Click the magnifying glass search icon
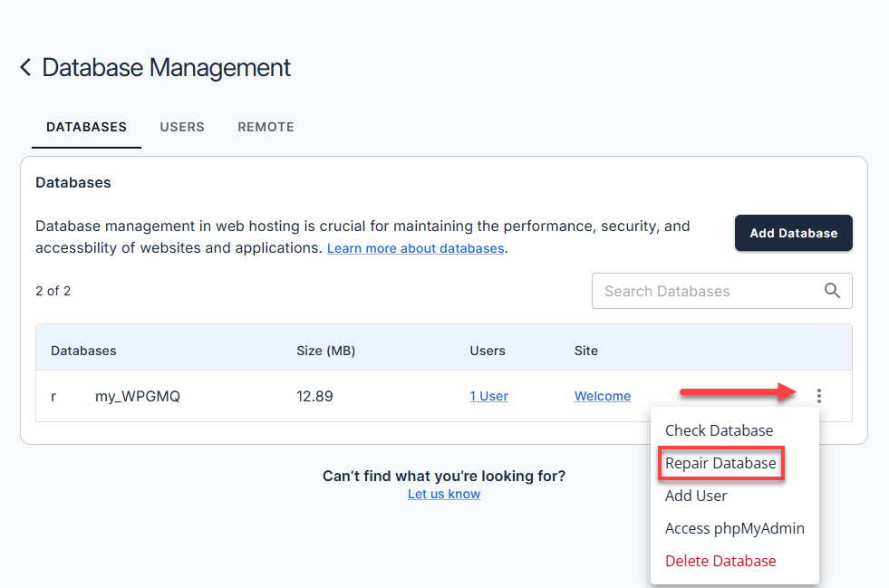Screen dimensions: 889x588 click(832, 291)
